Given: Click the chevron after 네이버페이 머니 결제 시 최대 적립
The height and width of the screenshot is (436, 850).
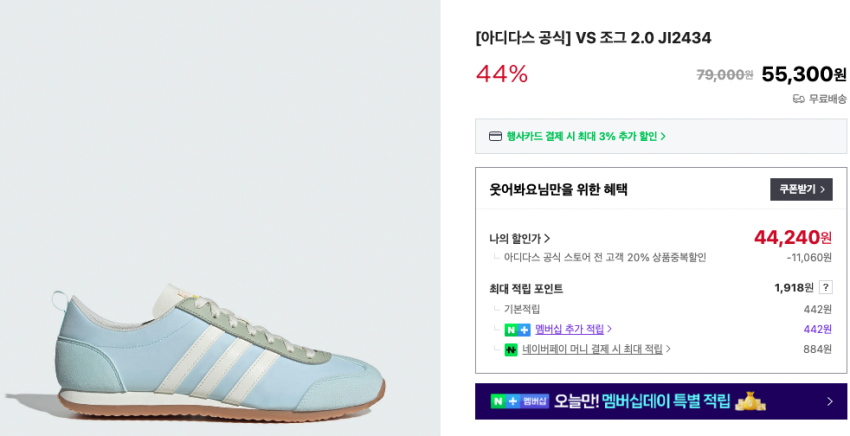Looking at the screenshot, I should point(668,349).
